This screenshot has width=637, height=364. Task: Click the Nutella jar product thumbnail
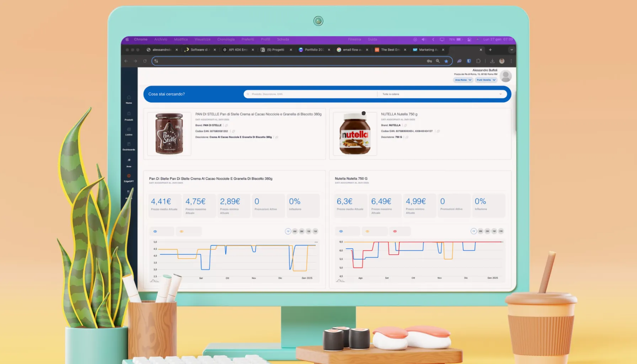pyautogui.click(x=355, y=134)
